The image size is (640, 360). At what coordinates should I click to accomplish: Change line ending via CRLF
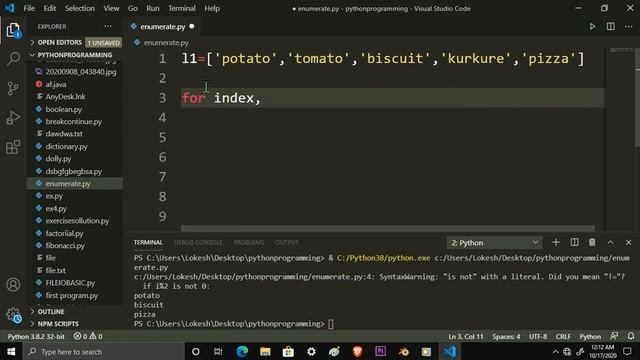tap(563, 336)
